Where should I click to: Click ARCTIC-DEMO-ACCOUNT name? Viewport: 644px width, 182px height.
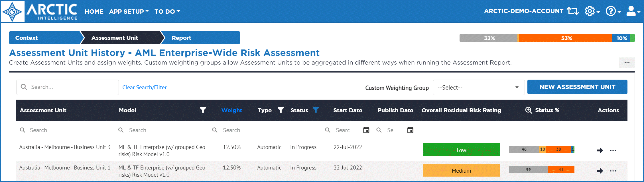524,11
